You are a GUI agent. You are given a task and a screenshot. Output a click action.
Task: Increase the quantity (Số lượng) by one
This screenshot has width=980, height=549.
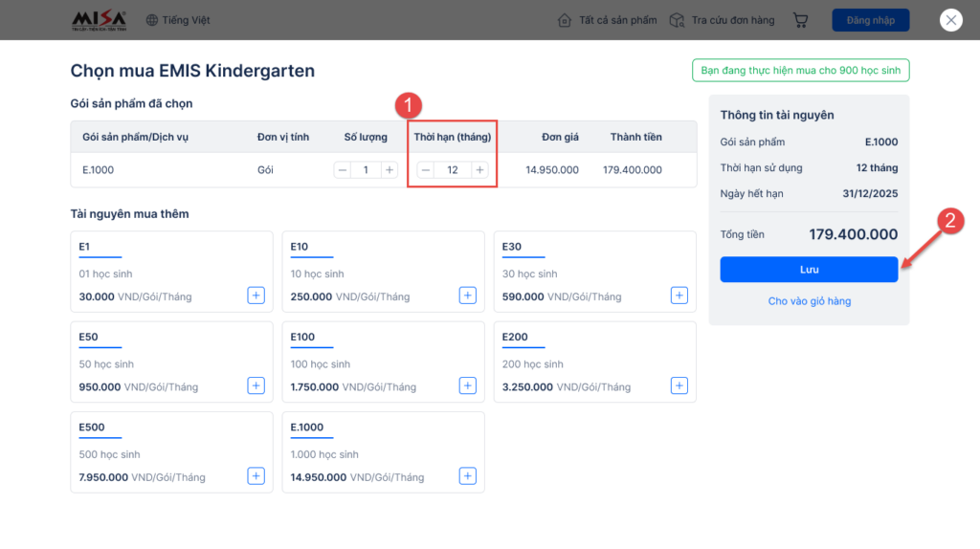389,170
